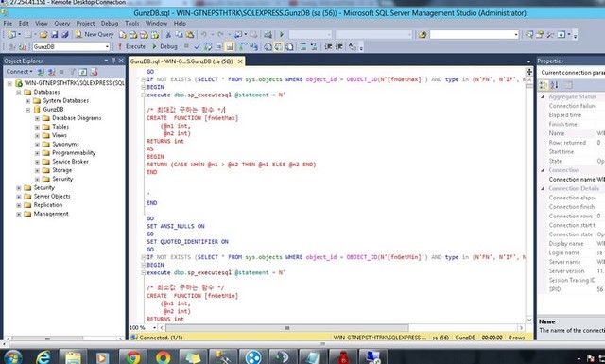
Task: Click the Categorized view icon in Properties
Action: [x=544, y=85]
